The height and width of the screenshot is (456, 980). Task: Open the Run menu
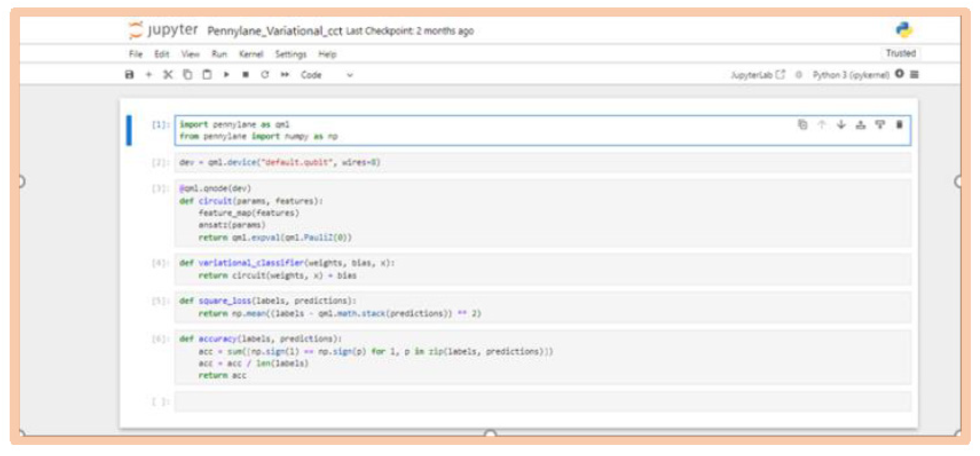click(219, 54)
